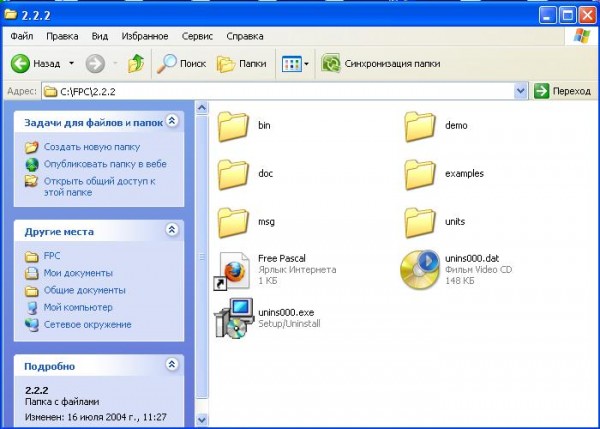Click the C:\FPC\2.2.2 address field
The width and height of the screenshot is (600, 429).
pyautogui.click(x=278, y=91)
